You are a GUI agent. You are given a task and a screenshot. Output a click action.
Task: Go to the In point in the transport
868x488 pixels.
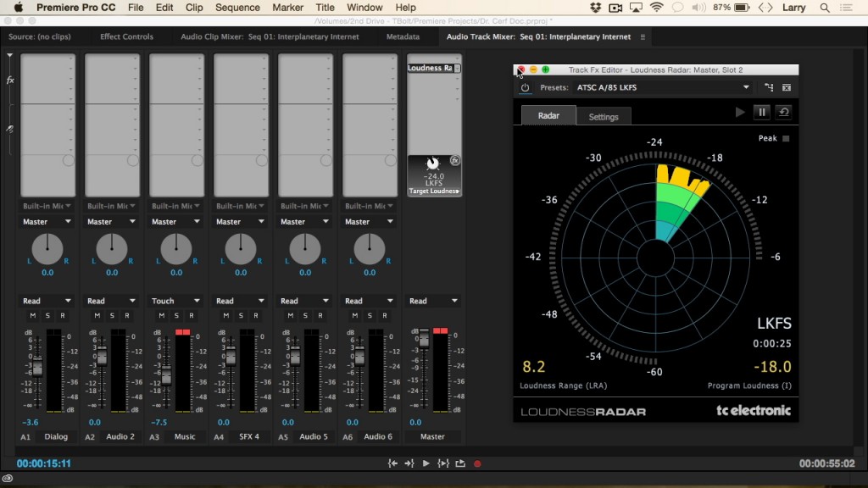[x=392, y=463]
